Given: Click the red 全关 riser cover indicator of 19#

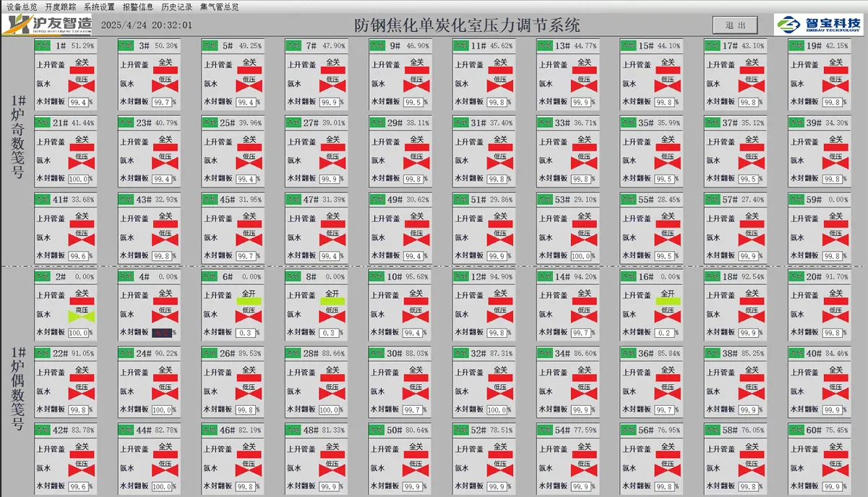Looking at the screenshot, I should pyautogui.click(x=835, y=70).
